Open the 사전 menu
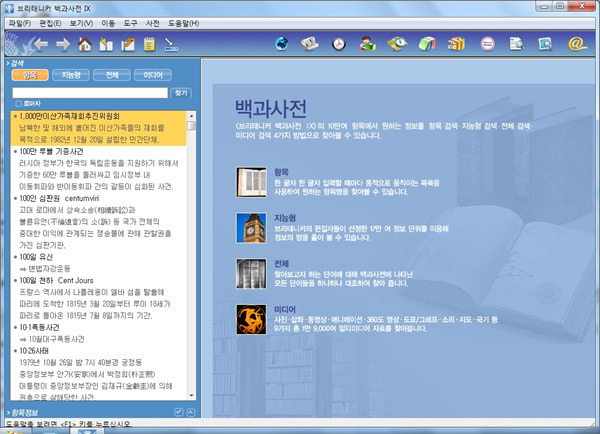The height and width of the screenshot is (434, 600). point(153,23)
